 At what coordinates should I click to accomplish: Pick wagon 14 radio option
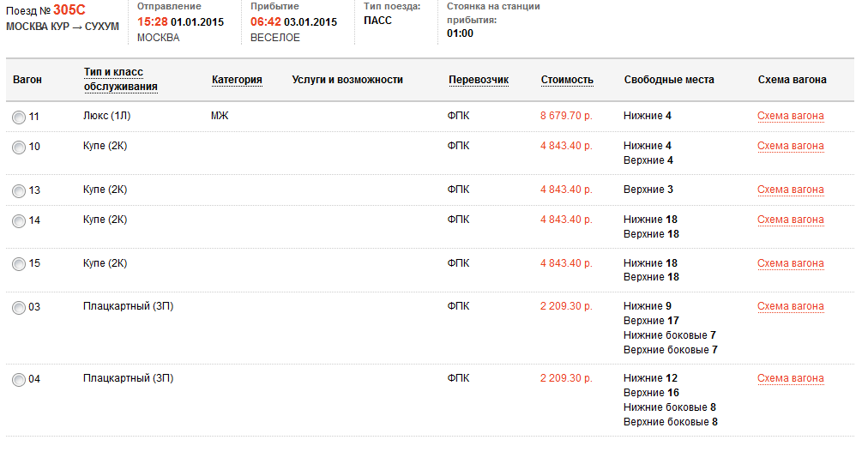click(x=19, y=221)
